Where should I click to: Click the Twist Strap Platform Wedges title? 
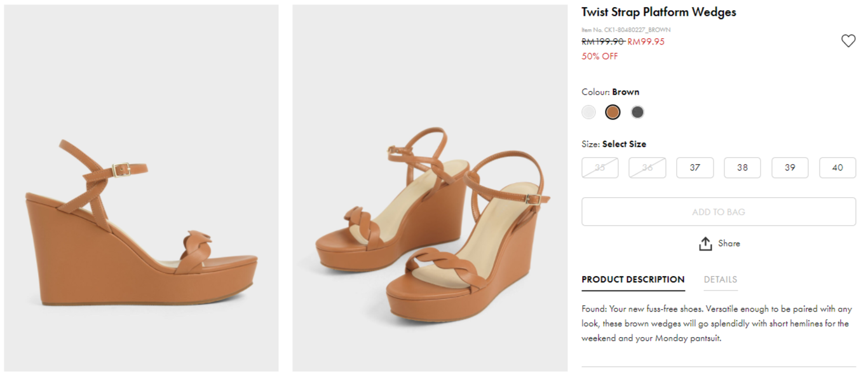coord(658,12)
